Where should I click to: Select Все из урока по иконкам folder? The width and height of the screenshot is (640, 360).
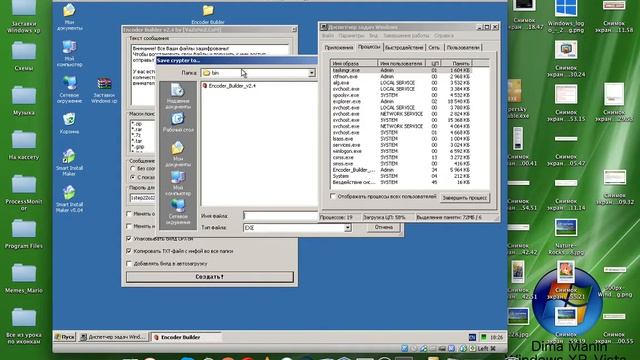point(24,326)
